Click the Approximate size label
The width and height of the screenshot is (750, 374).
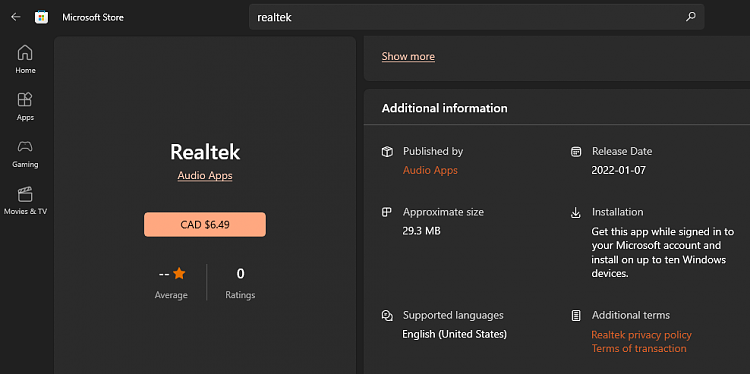(x=443, y=212)
